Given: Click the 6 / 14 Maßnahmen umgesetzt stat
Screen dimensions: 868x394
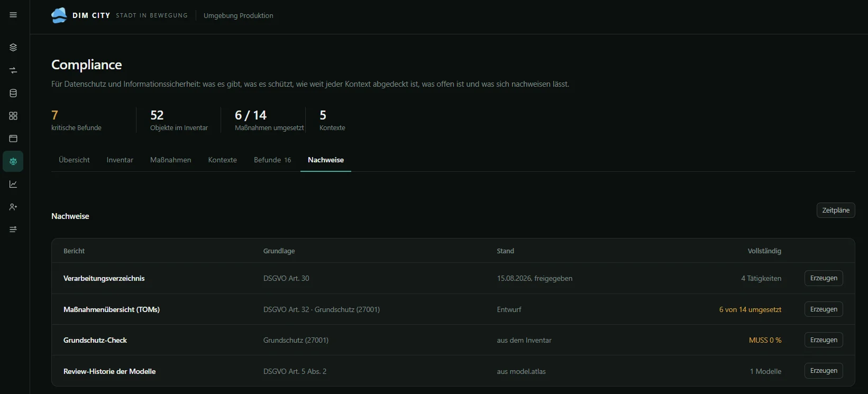Looking at the screenshot, I should coord(269,120).
